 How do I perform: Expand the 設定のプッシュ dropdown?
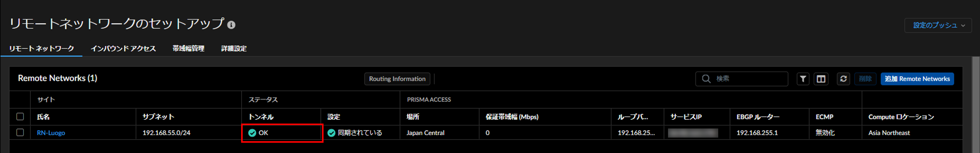click(938, 26)
